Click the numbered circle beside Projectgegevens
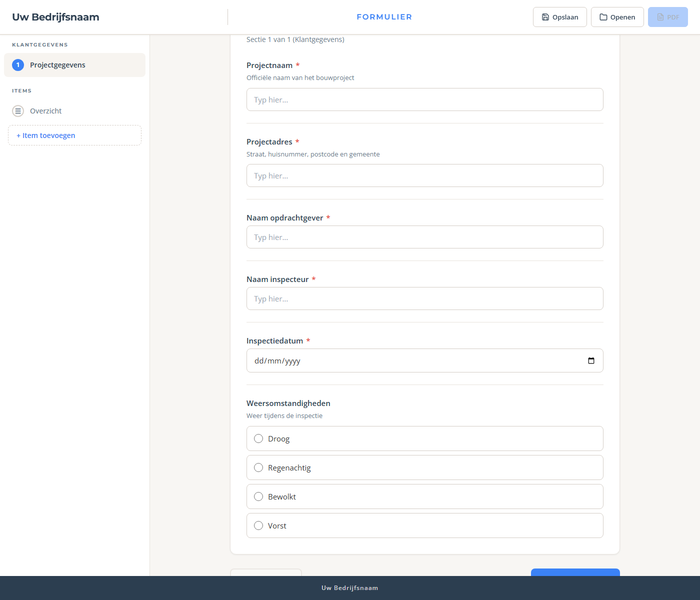The image size is (700, 600). [18, 64]
